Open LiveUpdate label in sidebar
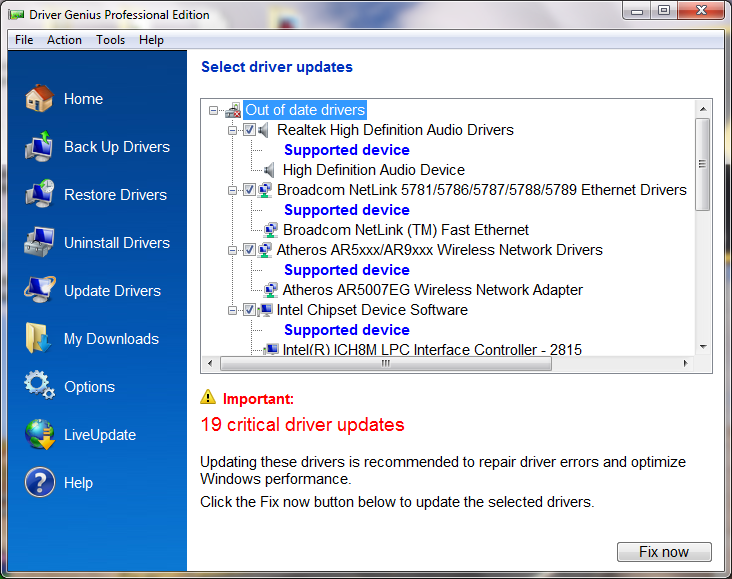Image resolution: width=732 pixels, height=579 pixels. coord(100,435)
